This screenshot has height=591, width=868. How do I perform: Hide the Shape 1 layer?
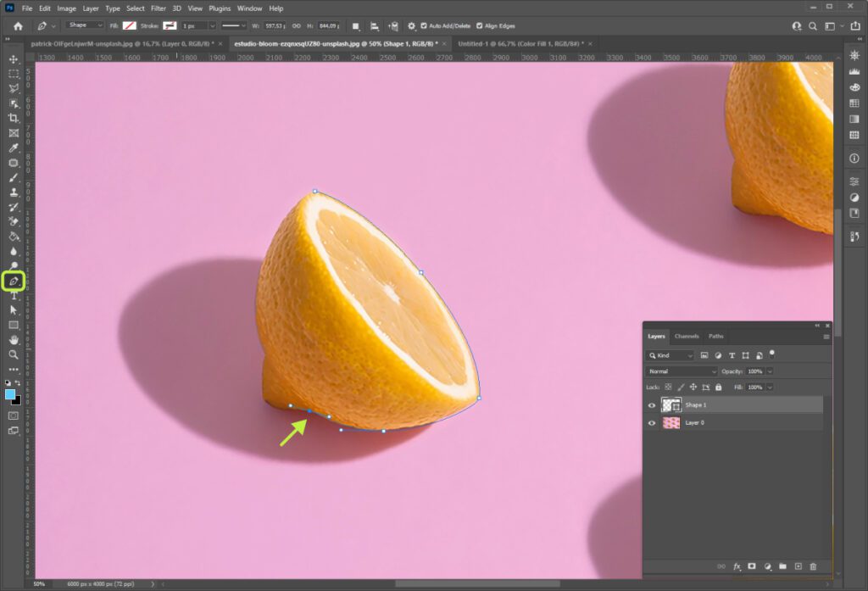[x=652, y=405]
